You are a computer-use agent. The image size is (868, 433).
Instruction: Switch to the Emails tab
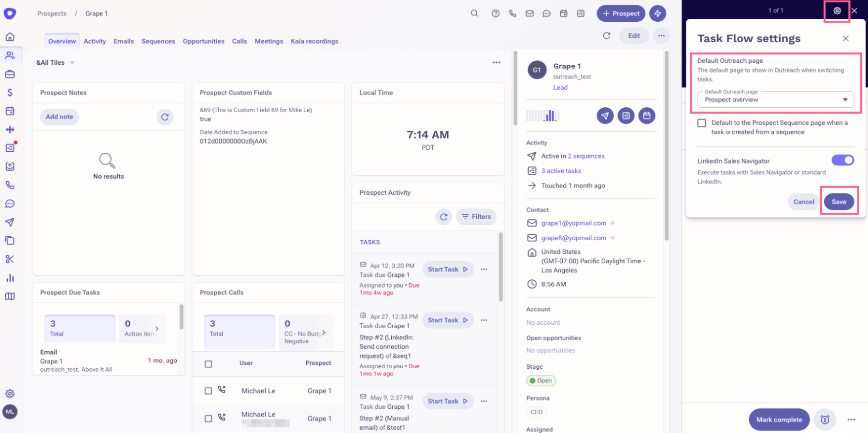click(124, 41)
